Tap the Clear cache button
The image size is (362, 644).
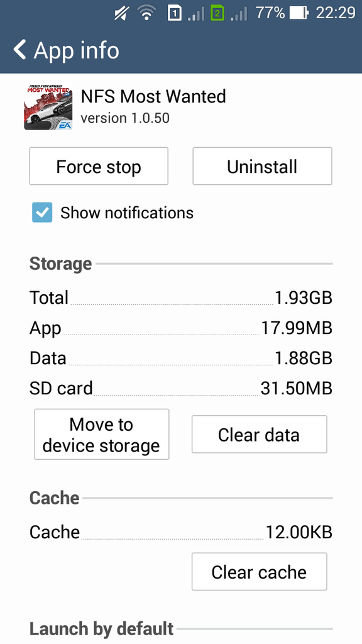click(259, 571)
